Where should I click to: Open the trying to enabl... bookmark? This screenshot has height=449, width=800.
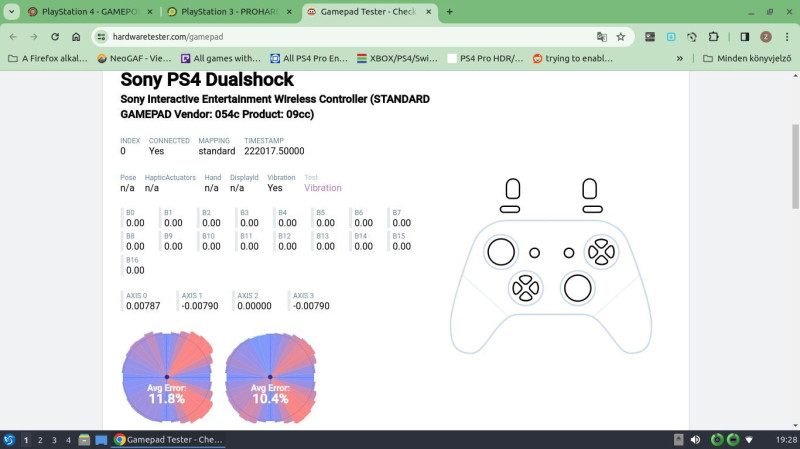click(x=572, y=59)
